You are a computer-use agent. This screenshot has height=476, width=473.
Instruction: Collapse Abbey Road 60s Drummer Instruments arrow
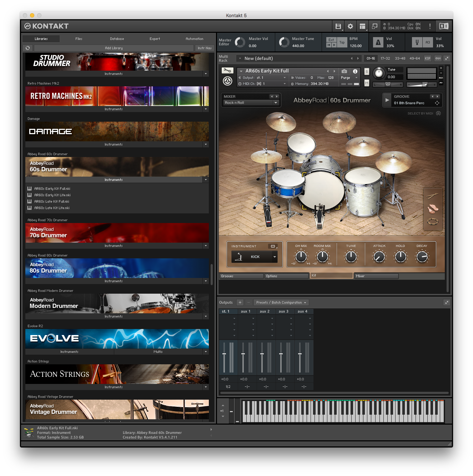206,180
